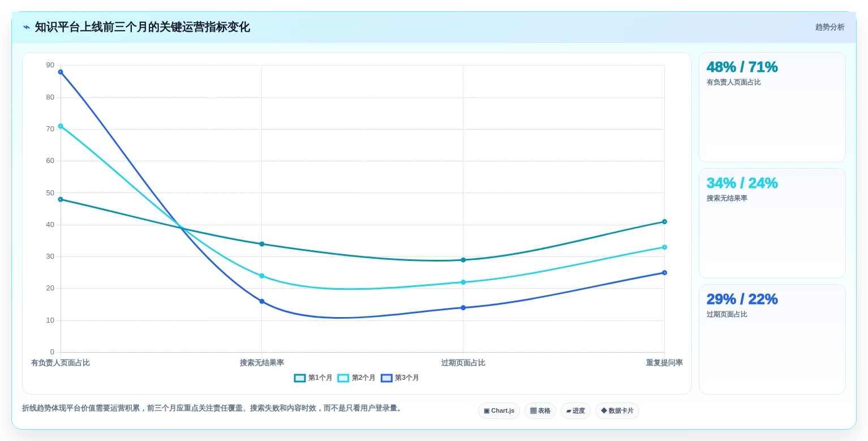Click the chart title 知识平台上线前三个月的关键运营指标变化
This screenshot has width=868, height=441.
point(143,27)
